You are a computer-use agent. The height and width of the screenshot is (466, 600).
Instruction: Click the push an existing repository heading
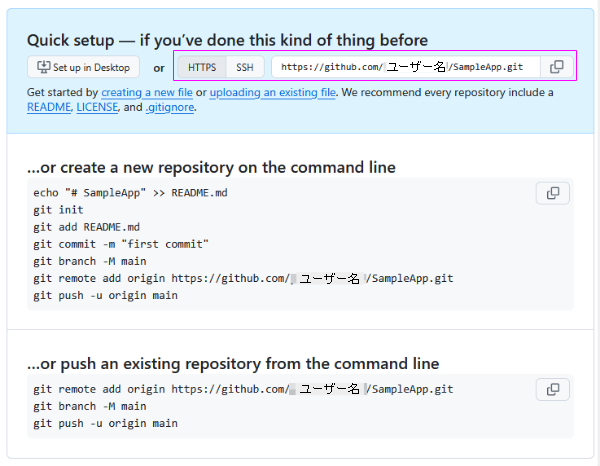tap(233, 363)
